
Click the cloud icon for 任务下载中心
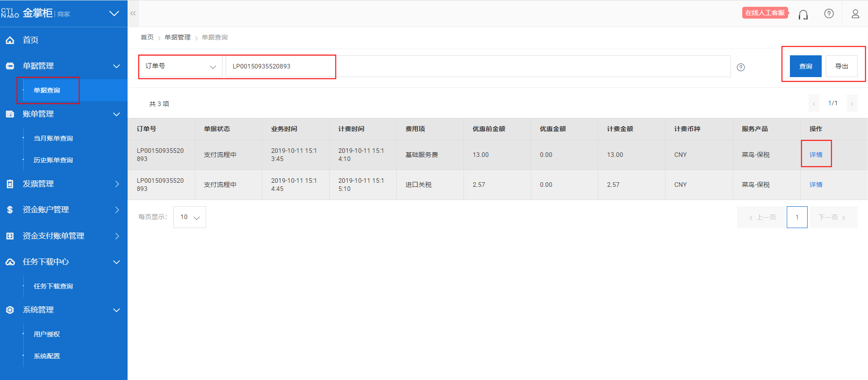coord(10,262)
